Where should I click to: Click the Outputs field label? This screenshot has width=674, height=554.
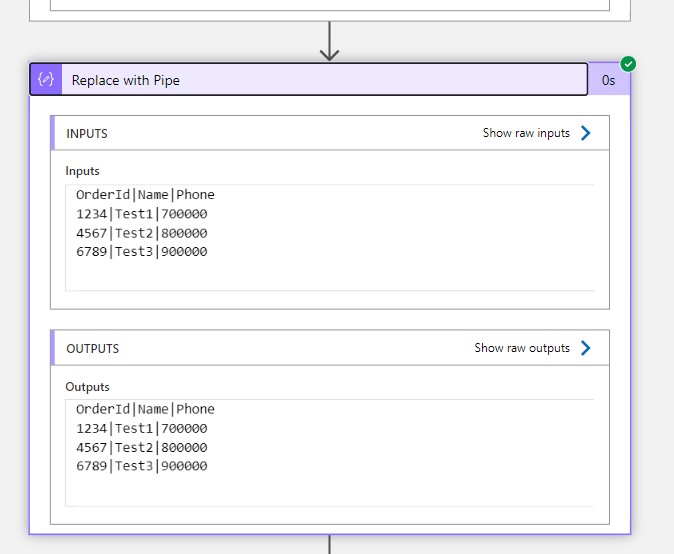88,387
